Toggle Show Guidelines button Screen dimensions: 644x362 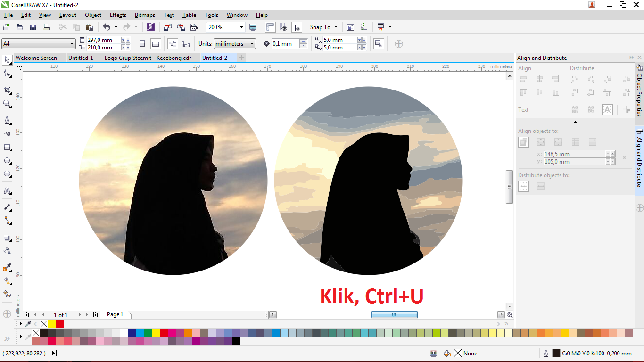tap(297, 27)
